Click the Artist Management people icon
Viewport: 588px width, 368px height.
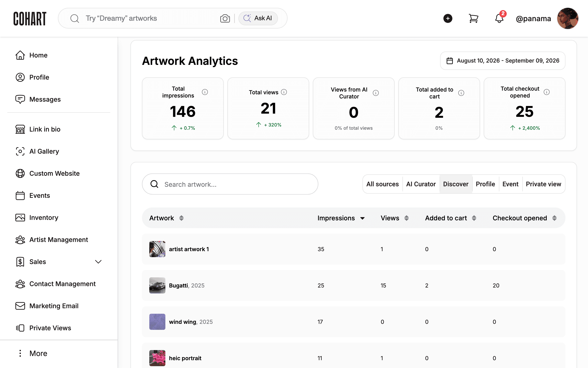tap(20, 240)
